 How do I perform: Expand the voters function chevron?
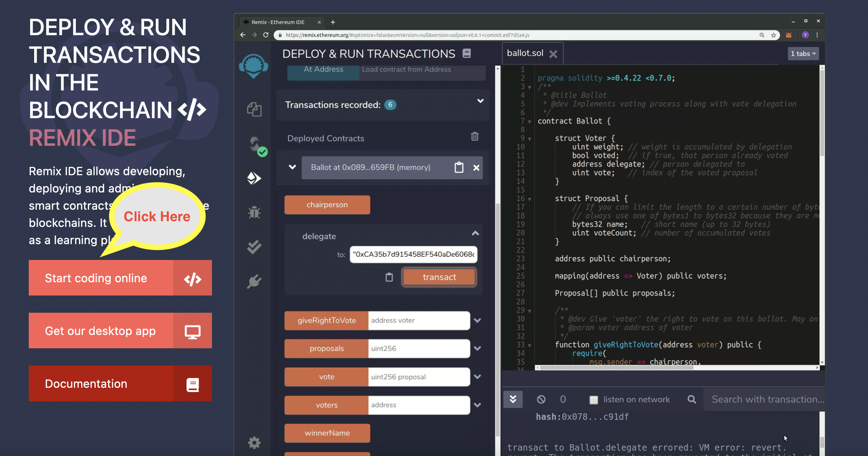[x=477, y=405]
